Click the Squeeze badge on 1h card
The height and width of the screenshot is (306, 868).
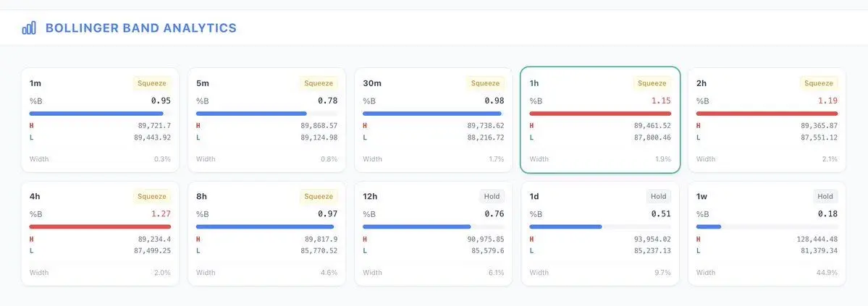pos(652,84)
